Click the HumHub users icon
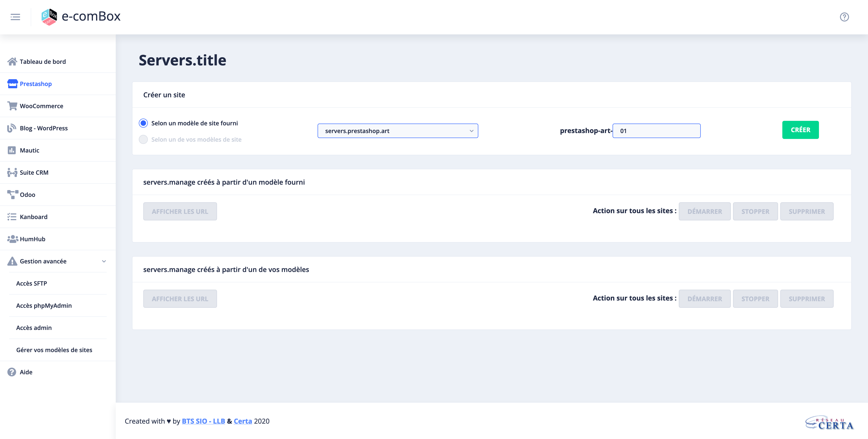This screenshot has width=868, height=439. tap(12, 239)
